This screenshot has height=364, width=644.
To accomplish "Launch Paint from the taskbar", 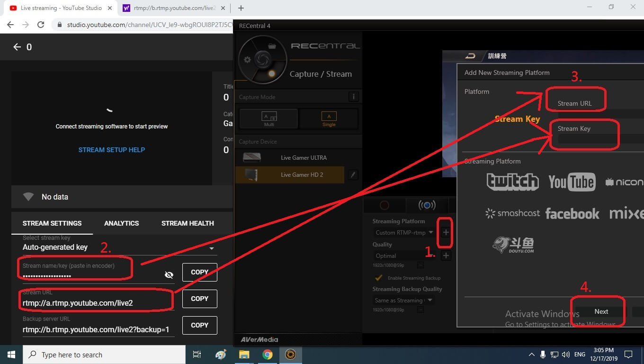I will 221,355.
